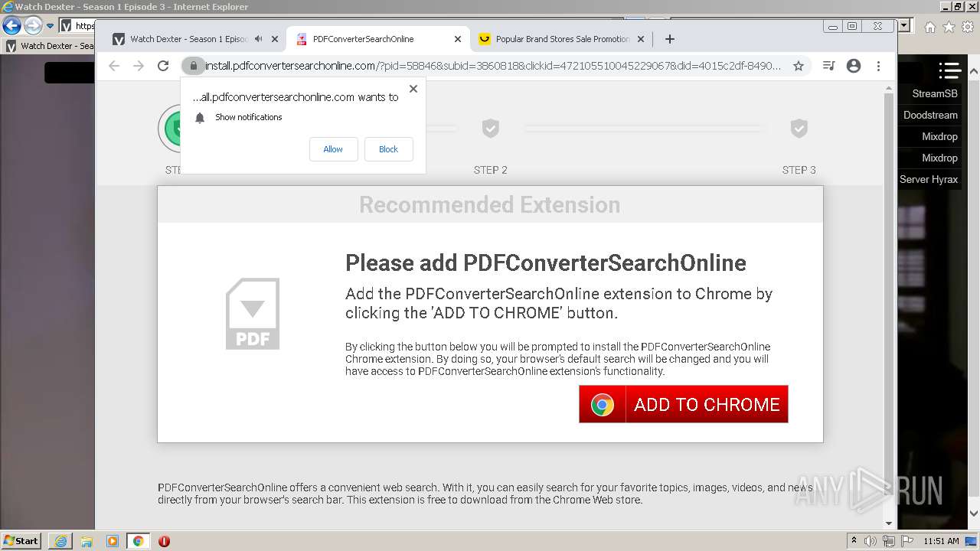Click the red stop-sign taskbar icon
The width and height of the screenshot is (980, 551).
[x=164, y=541]
